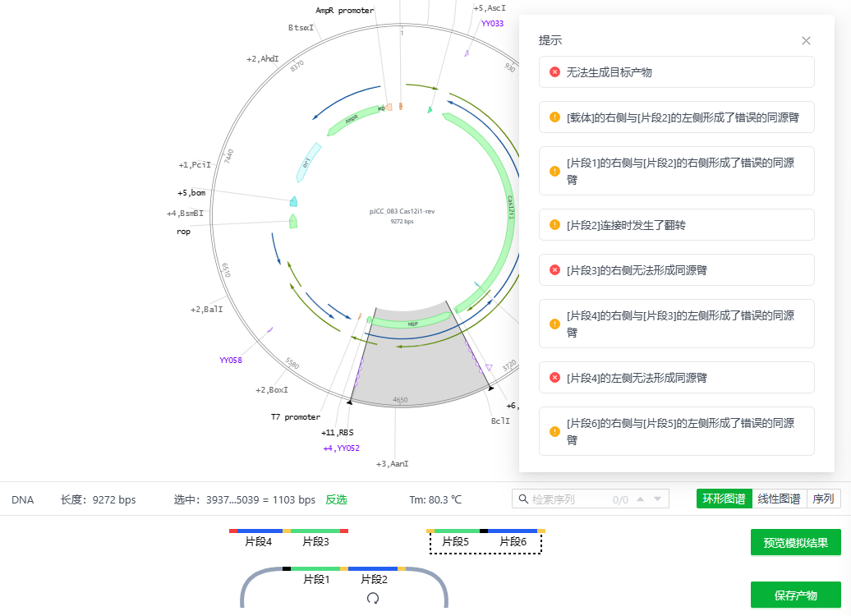Select the 片段4 fragment bar
Screen dimensions: 851x616
[x=258, y=541]
